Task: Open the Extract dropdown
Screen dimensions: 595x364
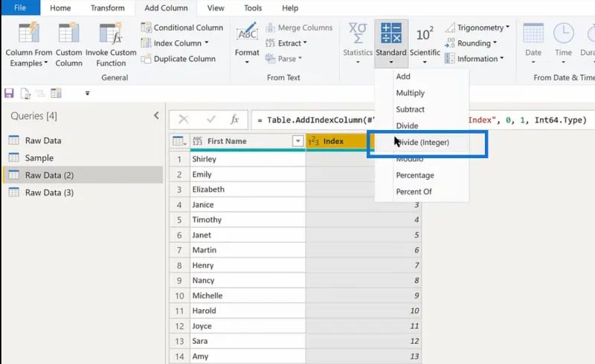Action: 286,43
